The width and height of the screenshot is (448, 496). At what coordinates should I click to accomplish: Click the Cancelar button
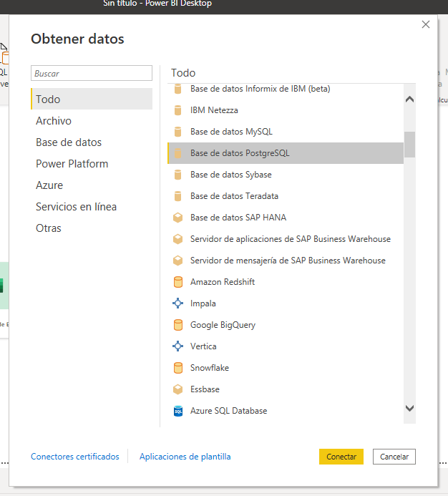(394, 457)
